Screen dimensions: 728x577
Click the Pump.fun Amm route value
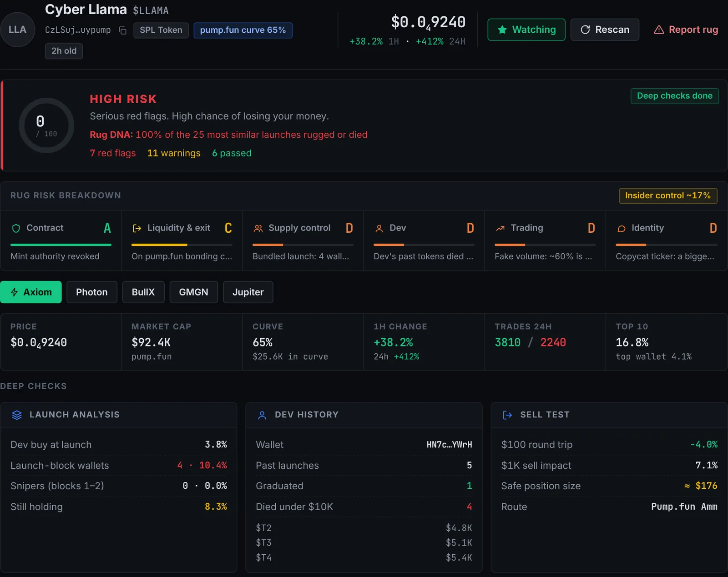(684, 507)
